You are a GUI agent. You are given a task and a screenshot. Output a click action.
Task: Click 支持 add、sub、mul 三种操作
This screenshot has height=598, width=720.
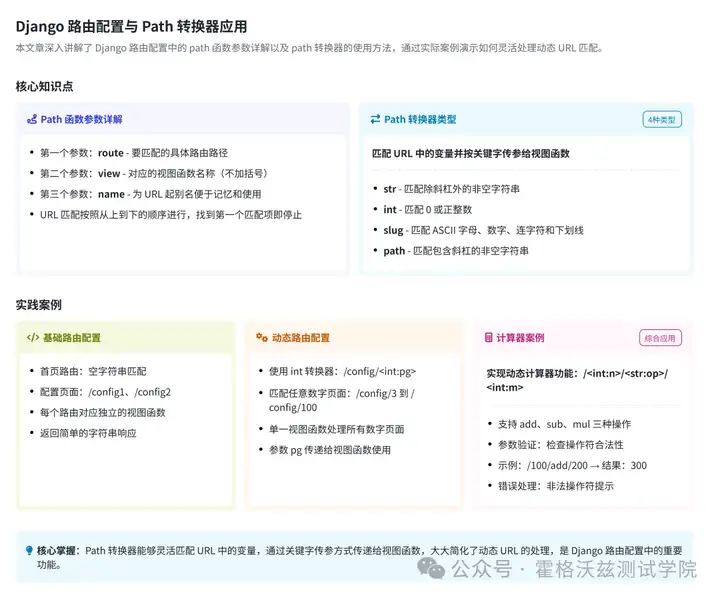point(564,424)
